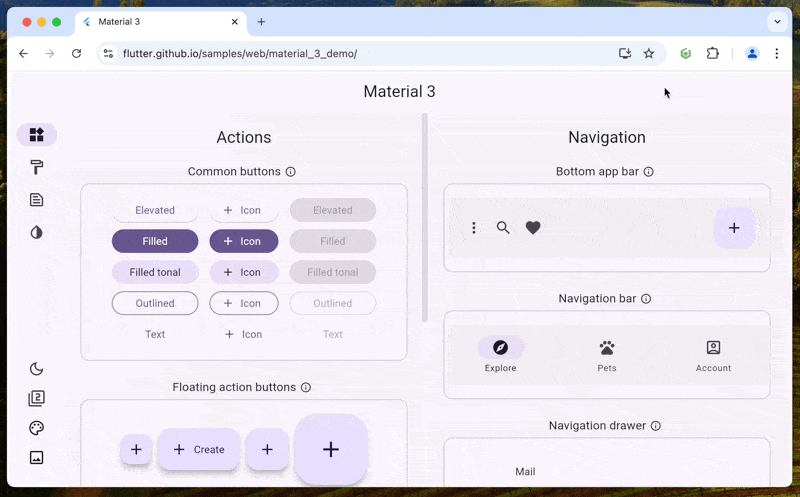This screenshot has height=497, width=800.
Task: Show info for Bottom app bar
Action: click(648, 171)
